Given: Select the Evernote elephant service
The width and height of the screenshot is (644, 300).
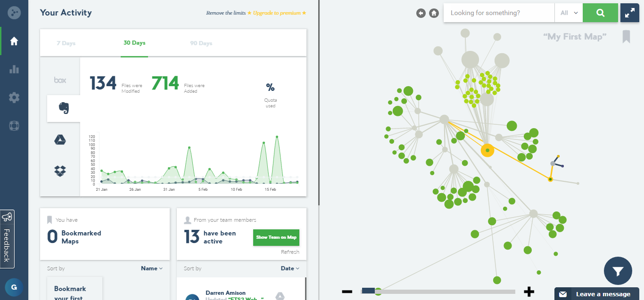Looking at the screenshot, I should pos(63,108).
